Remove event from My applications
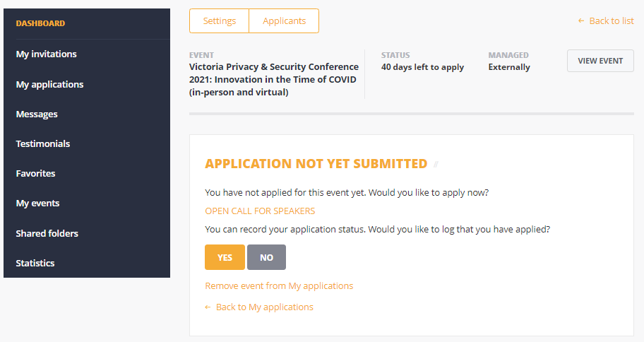 coord(279,286)
